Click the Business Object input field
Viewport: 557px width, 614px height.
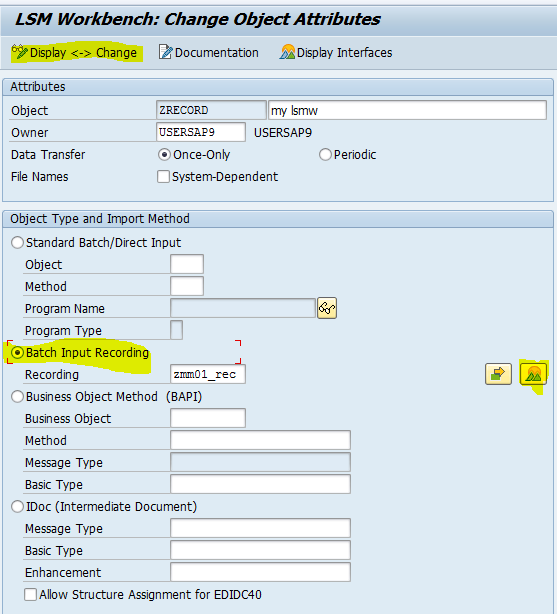click(x=208, y=418)
